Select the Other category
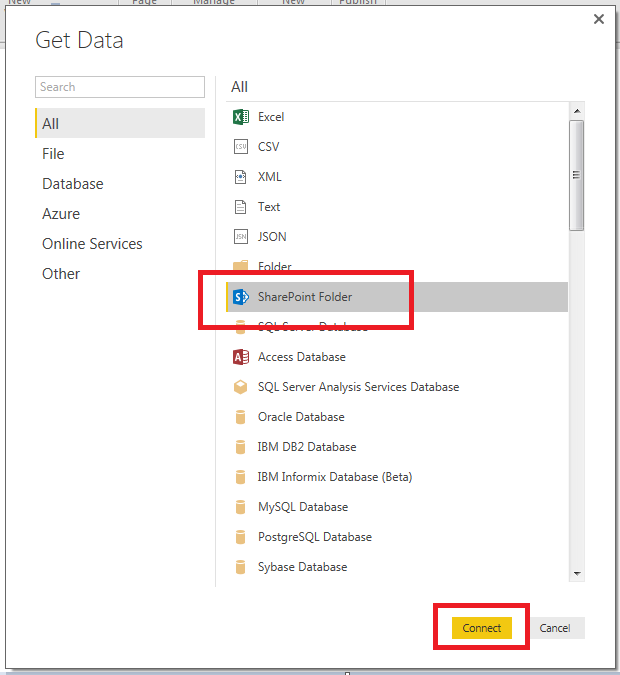 pyautogui.click(x=120, y=274)
